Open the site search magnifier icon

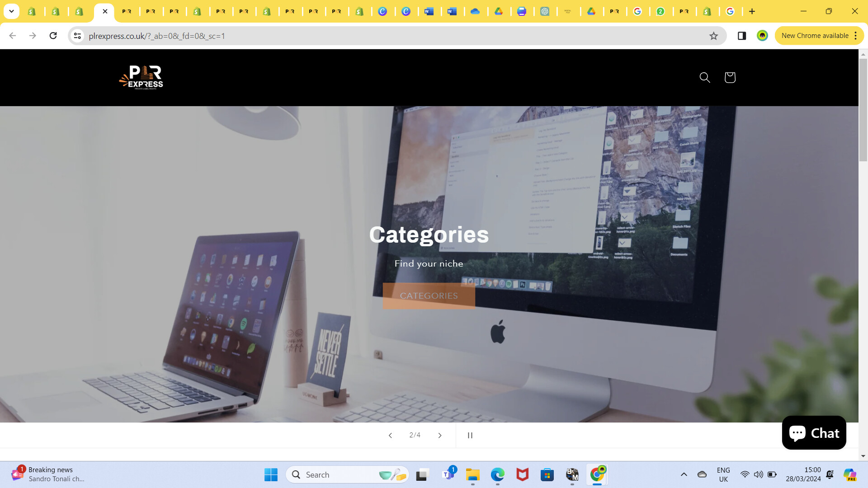point(704,77)
